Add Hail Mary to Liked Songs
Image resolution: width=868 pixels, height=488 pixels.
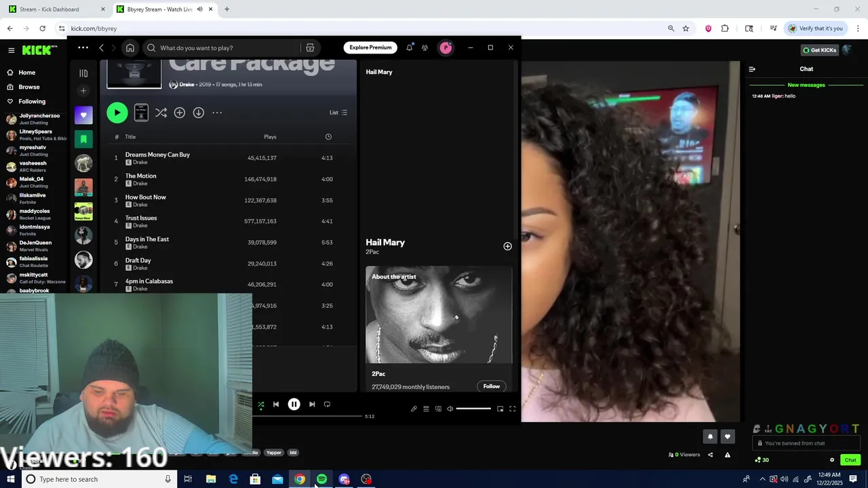pos(507,246)
